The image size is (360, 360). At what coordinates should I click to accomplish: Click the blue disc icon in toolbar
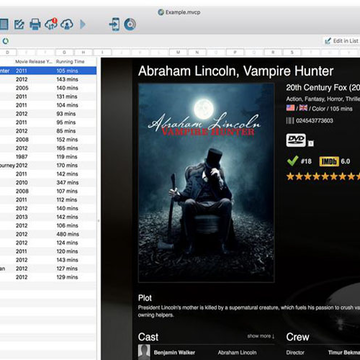130,24
